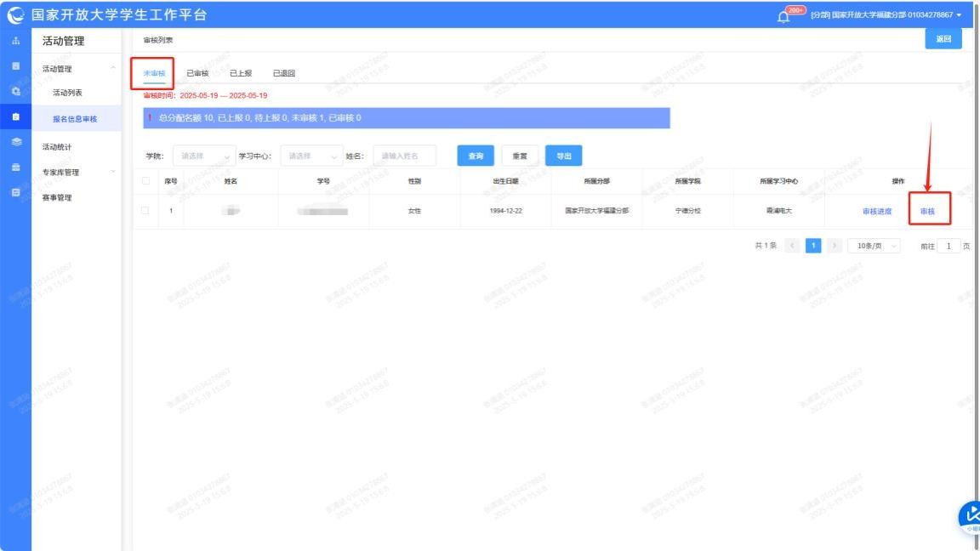Click the 导出 export button
The image size is (980, 551).
[563, 156]
